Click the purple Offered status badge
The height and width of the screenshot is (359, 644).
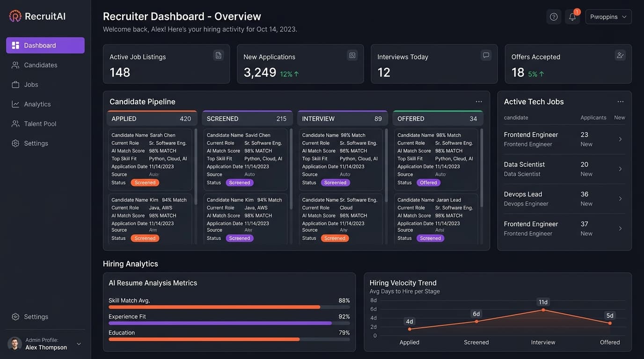click(x=428, y=183)
